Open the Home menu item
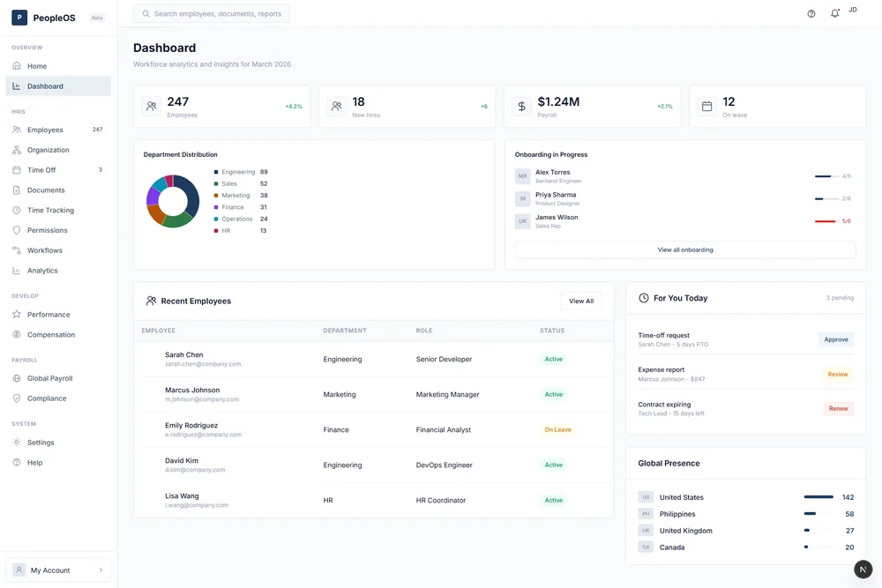882x588 pixels. click(58, 66)
